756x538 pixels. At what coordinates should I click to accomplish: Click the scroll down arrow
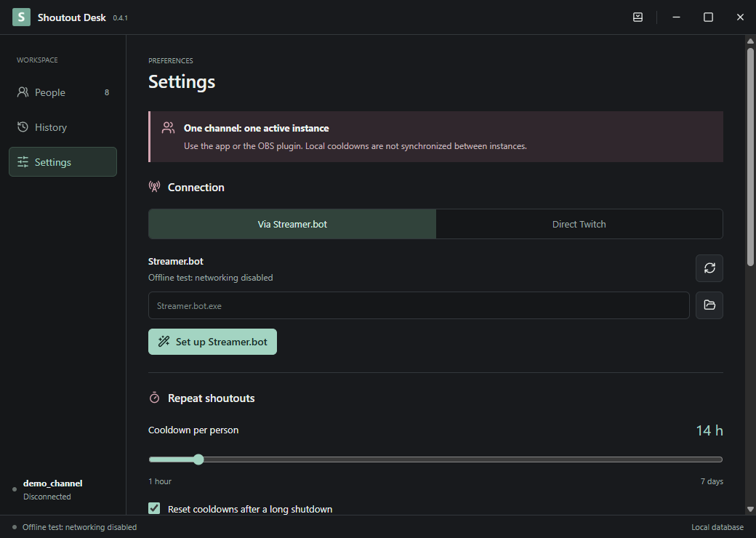click(750, 509)
